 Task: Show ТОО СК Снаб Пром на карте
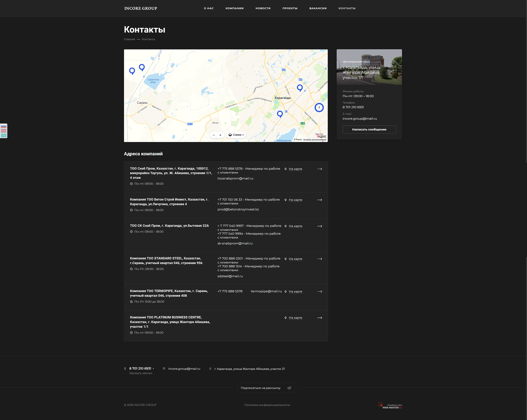295,226
